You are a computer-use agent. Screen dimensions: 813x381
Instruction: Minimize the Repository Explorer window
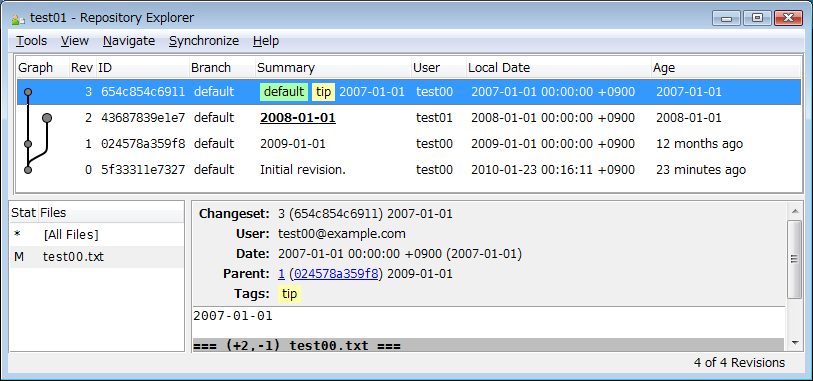point(726,18)
